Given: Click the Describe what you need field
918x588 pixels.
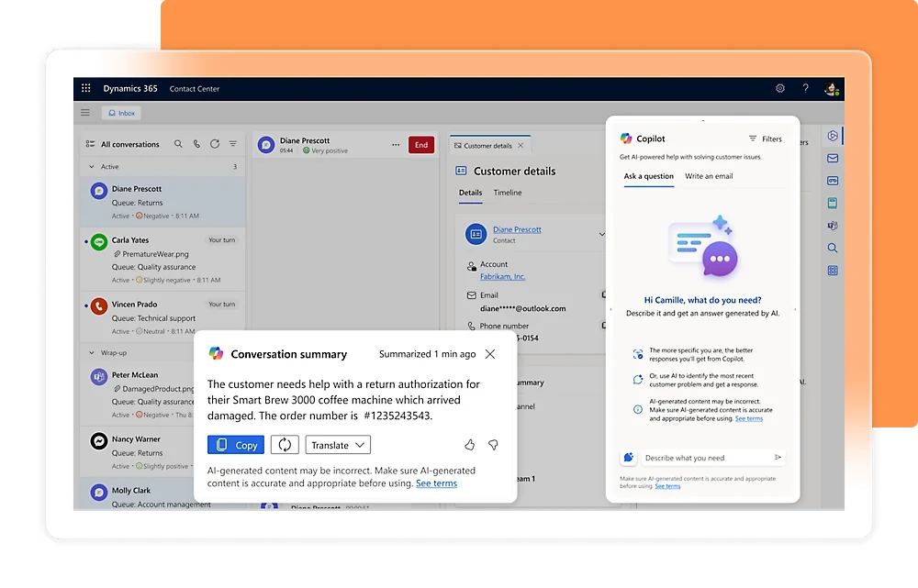Looking at the screenshot, I should (x=702, y=457).
